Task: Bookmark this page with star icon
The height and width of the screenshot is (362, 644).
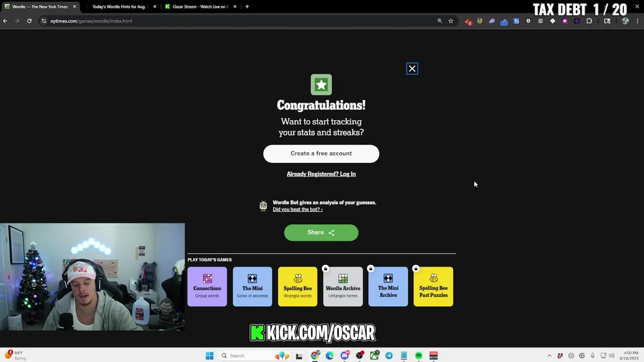Action: pyautogui.click(x=451, y=21)
